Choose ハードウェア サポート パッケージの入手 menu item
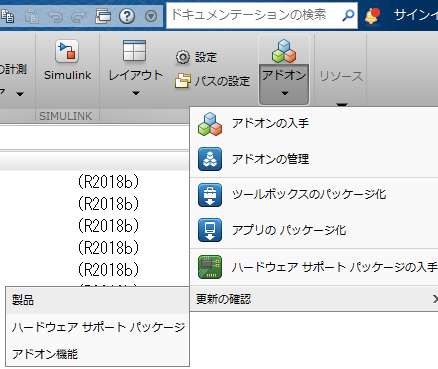The height and width of the screenshot is (369, 438). [314, 267]
